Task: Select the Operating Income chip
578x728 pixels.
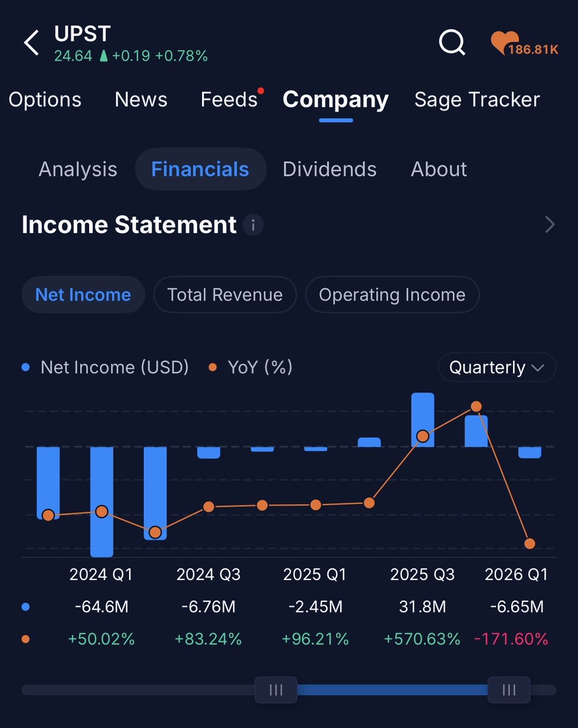Action: (392, 295)
